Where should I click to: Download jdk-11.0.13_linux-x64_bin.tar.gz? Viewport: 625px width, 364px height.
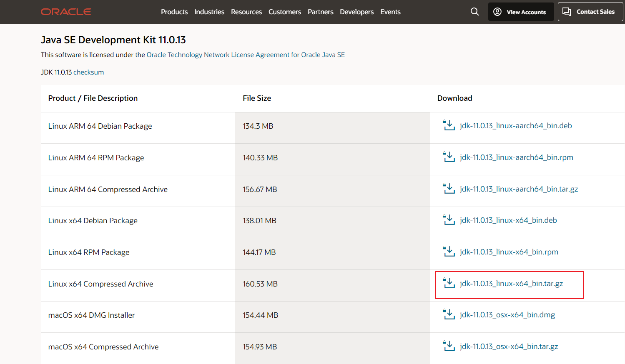pyautogui.click(x=512, y=283)
